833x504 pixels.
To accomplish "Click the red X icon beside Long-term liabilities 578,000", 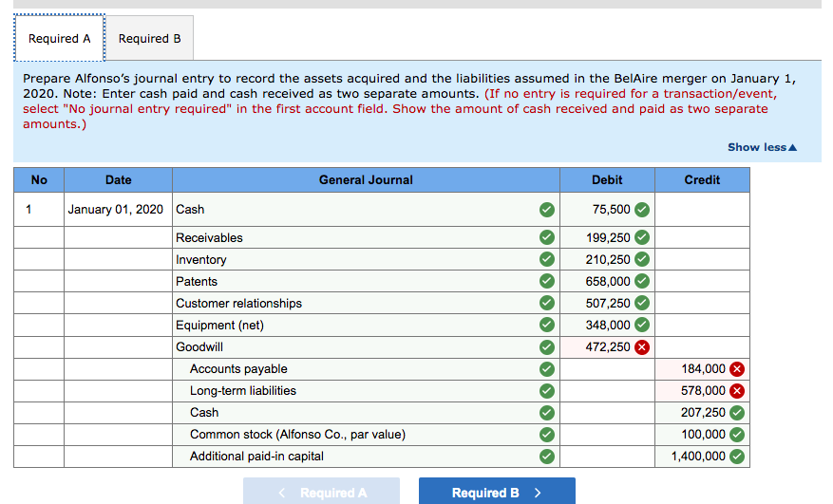I will [737, 391].
